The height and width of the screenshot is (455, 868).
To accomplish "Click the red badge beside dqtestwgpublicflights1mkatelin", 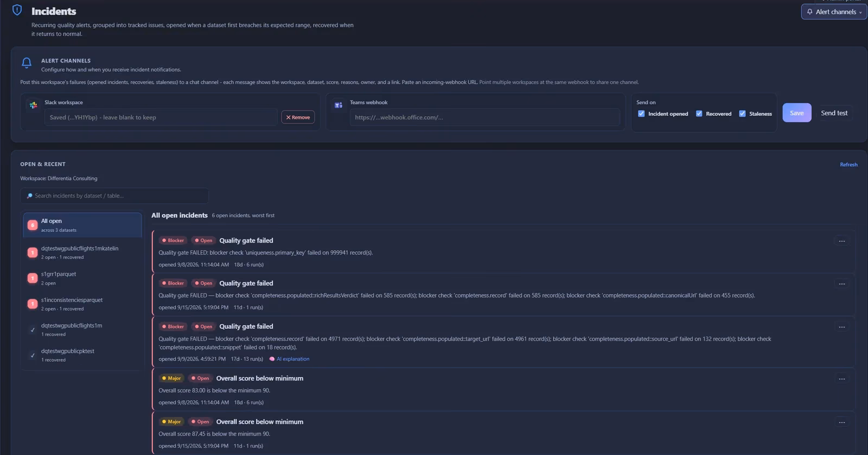I will tap(33, 252).
